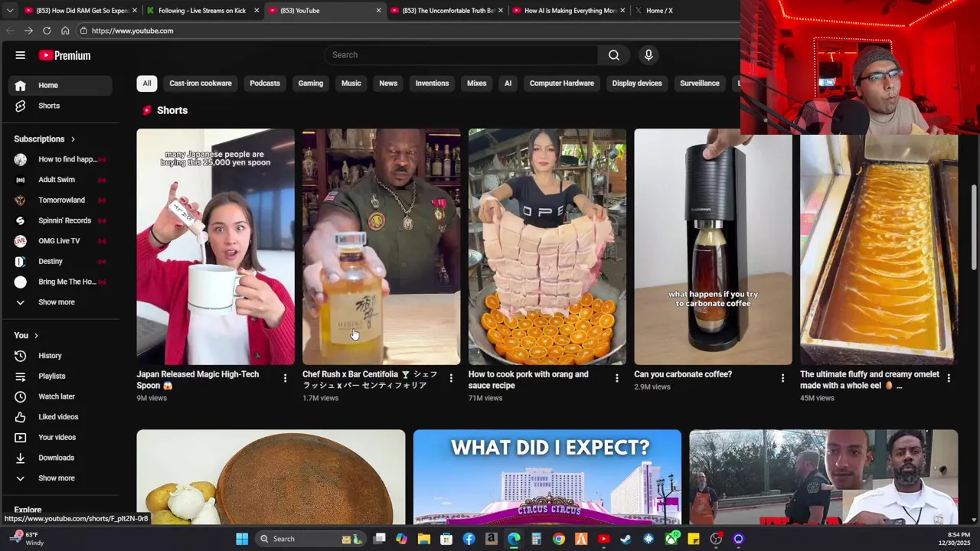980x551 pixels.
Task: Select the News filter chip
Action: click(x=388, y=83)
